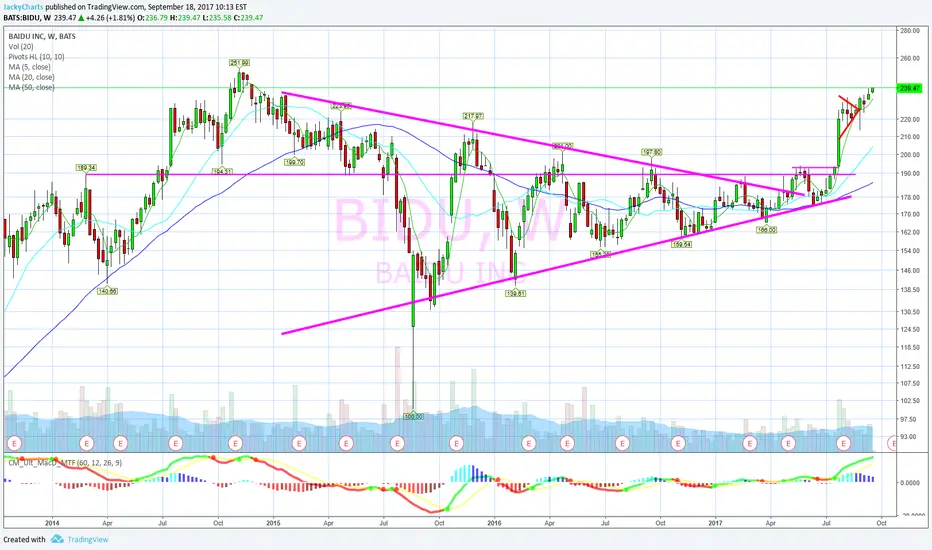Select the 'BAIDU INC, W, BATS' legend title
This screenshot has width=932, height=550.
(x=42, y=36)
